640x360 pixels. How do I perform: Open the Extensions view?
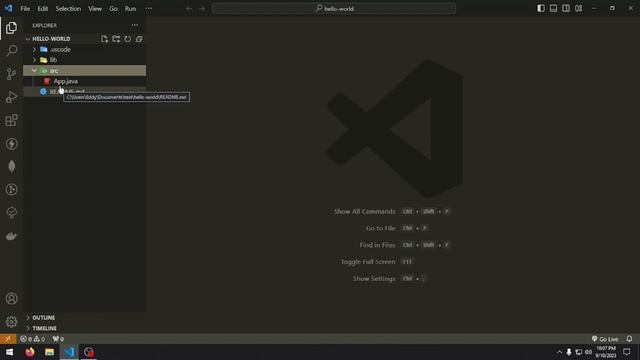tap(11, 120)
